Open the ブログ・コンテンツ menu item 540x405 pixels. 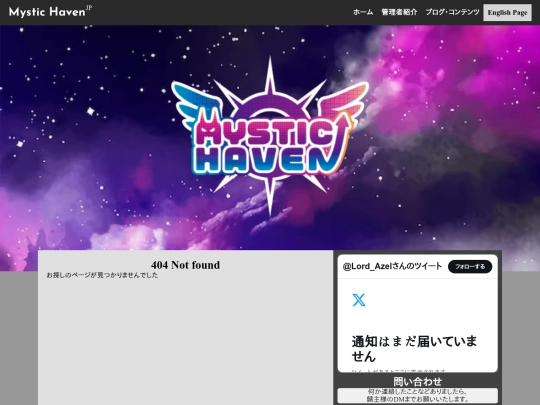pos(452,12)
